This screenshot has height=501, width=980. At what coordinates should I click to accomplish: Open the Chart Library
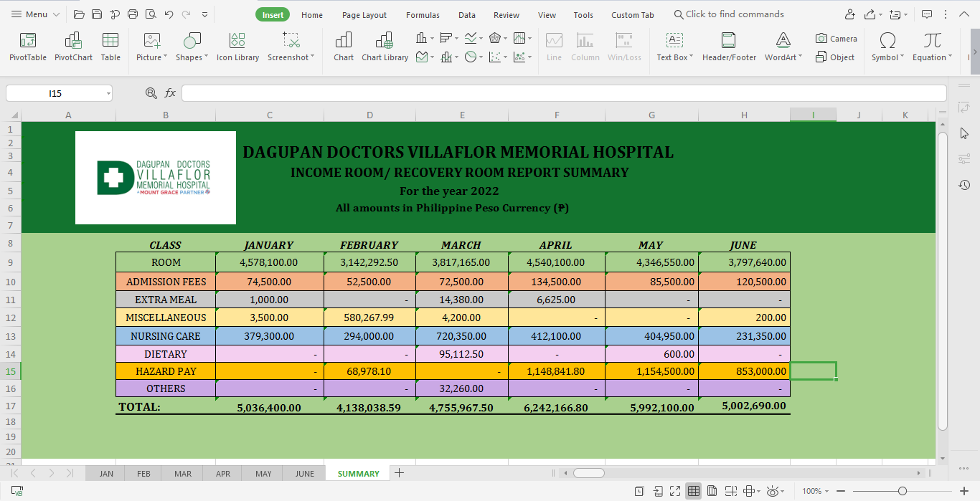[385, 47]
